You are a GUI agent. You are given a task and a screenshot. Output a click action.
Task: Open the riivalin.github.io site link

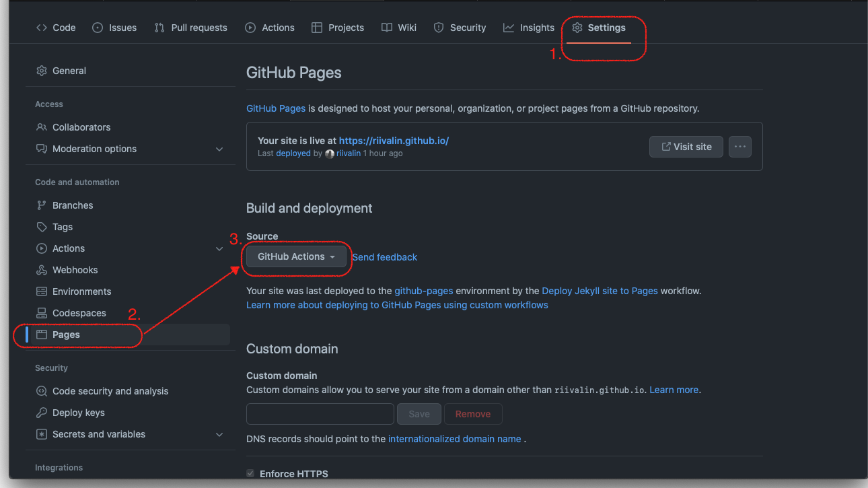click(x=394, y=141)
